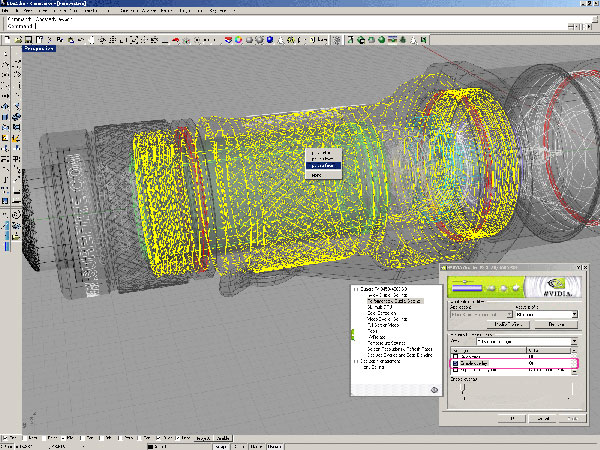Collapse the top root node in settings tree

tap(355, 289)
